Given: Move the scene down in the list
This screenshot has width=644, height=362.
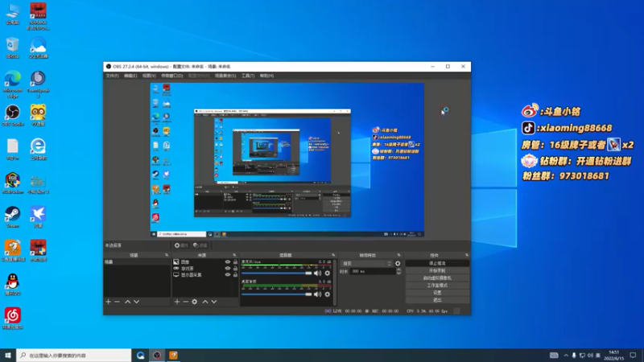Looking at the screenshot, I should (136, 302).
